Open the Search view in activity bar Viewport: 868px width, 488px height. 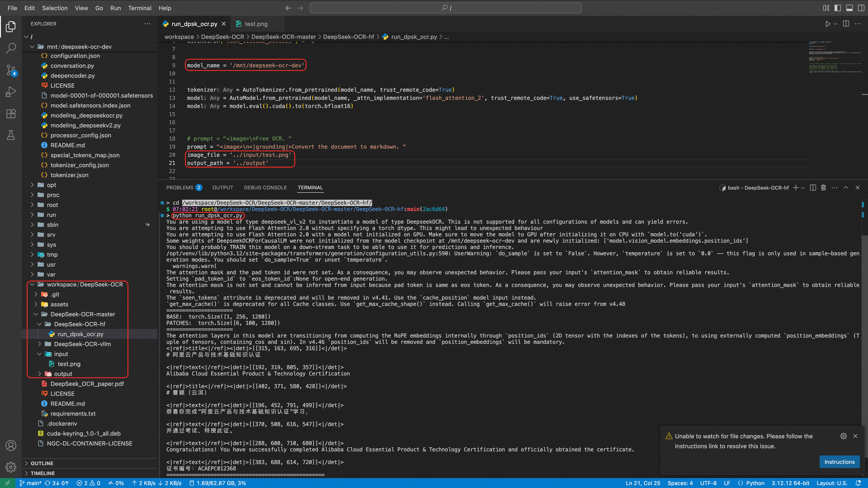point(11,48)
